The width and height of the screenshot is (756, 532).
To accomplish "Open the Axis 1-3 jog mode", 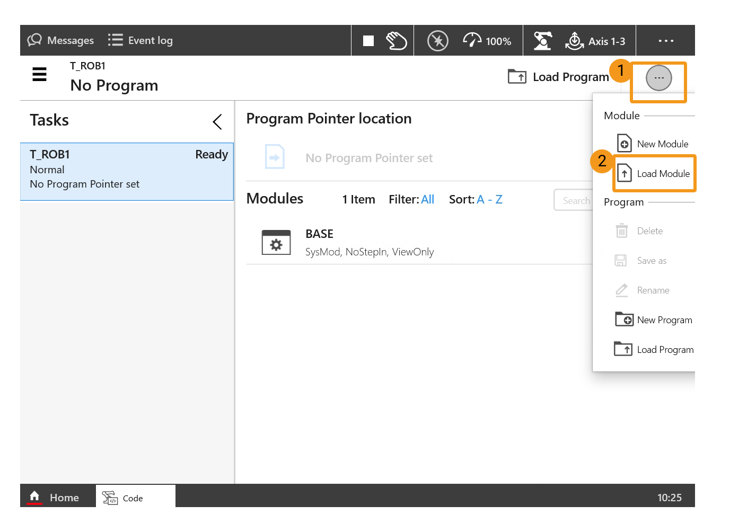I will click(x=596, y=41).
